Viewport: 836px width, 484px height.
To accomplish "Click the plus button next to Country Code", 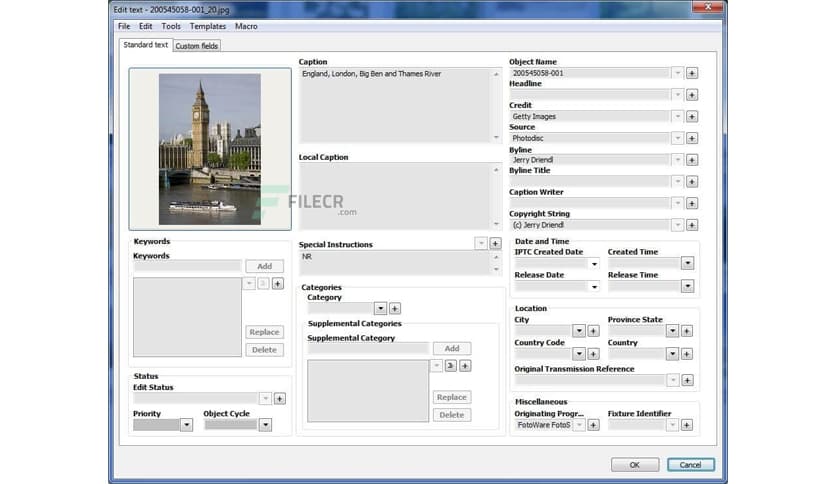I will pyautogui.click(x=593, y=354).
